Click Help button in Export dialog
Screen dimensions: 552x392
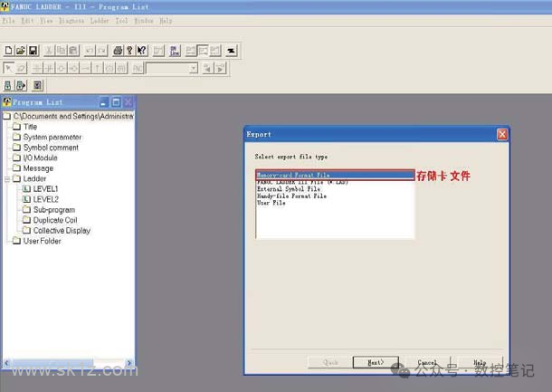coord(480,362)
